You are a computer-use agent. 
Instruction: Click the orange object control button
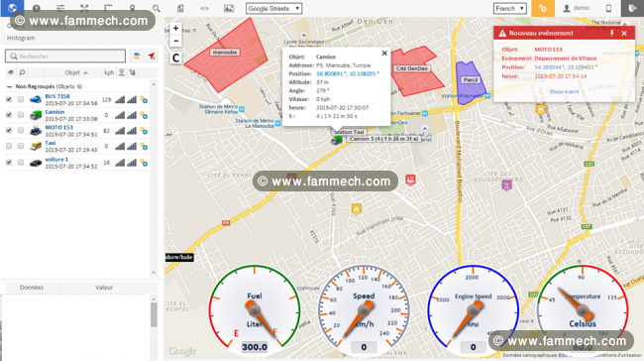[x=543, y=8]
